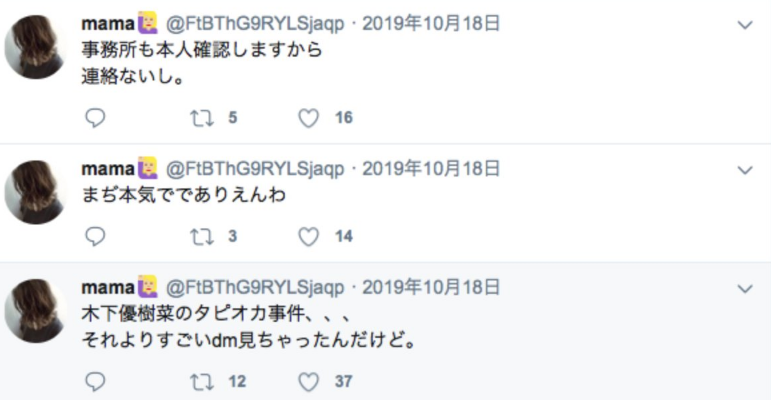The width and height of the screenshot is (771, 400).
Task: Open the first tweet's chevron menu
Action: pos(744,24)
